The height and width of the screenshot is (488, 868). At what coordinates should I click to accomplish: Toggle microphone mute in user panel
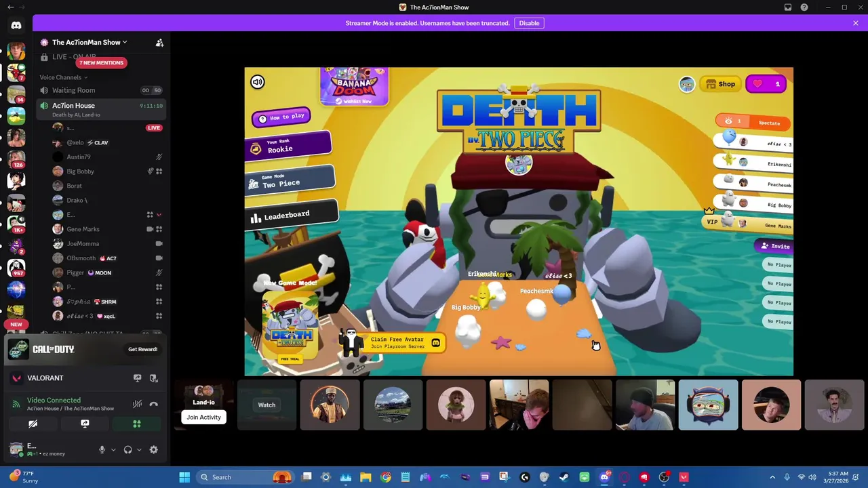[x=102, y=449]
